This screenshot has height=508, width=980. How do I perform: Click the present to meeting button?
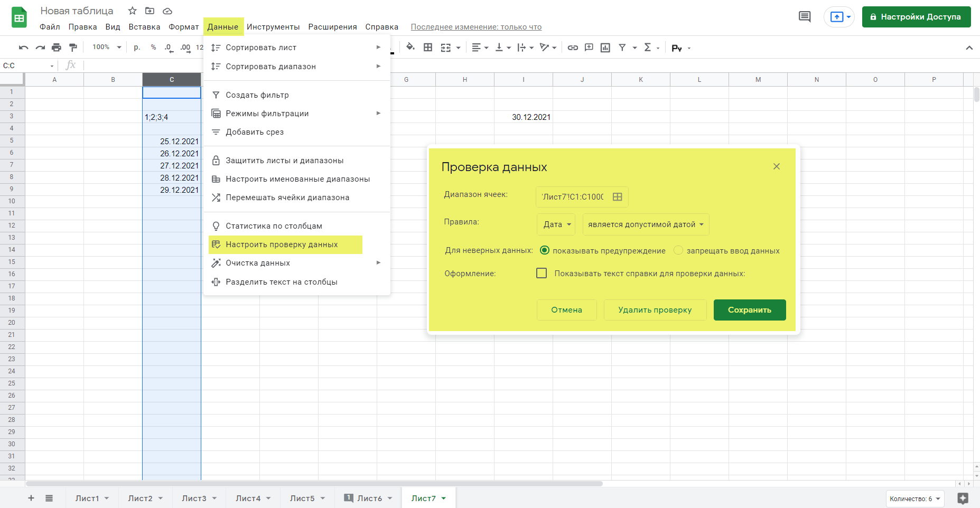(x=839, y=17)
